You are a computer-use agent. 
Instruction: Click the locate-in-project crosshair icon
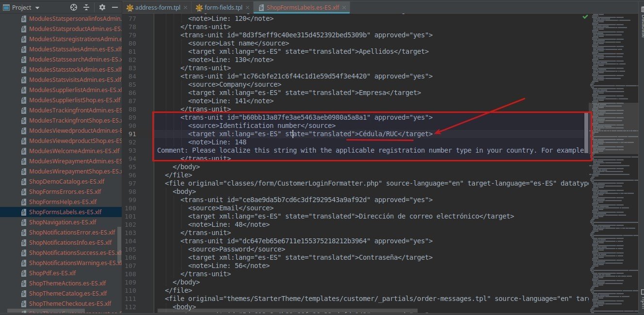click(74, 7)
